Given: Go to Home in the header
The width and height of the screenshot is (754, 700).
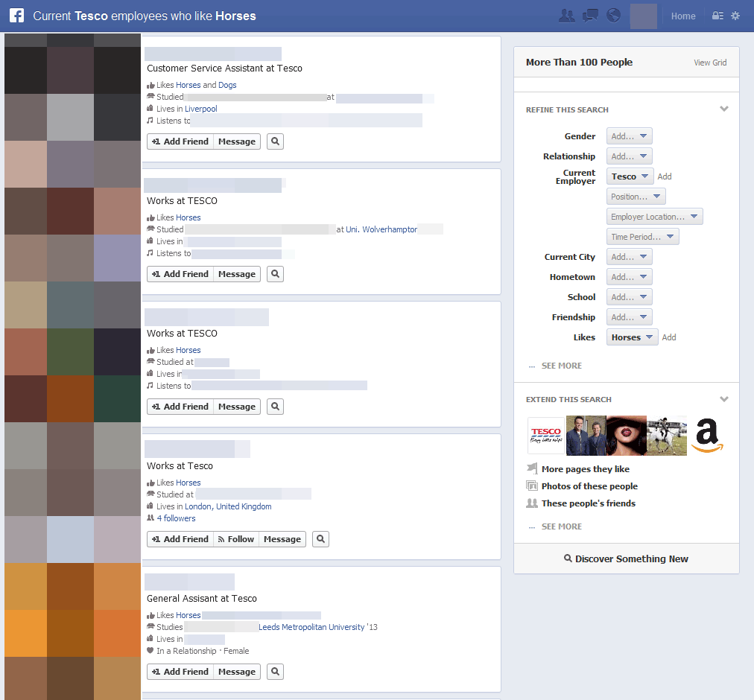Looking at the screenshot, I should (x=683, y=16).
